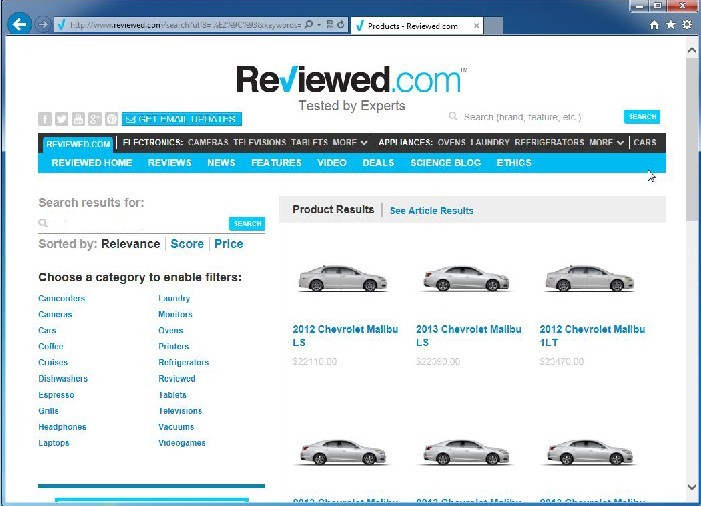Open the 2013 Chevrolet Malibu LS title link
Screen dimensions: 701x506
point(469,336)
